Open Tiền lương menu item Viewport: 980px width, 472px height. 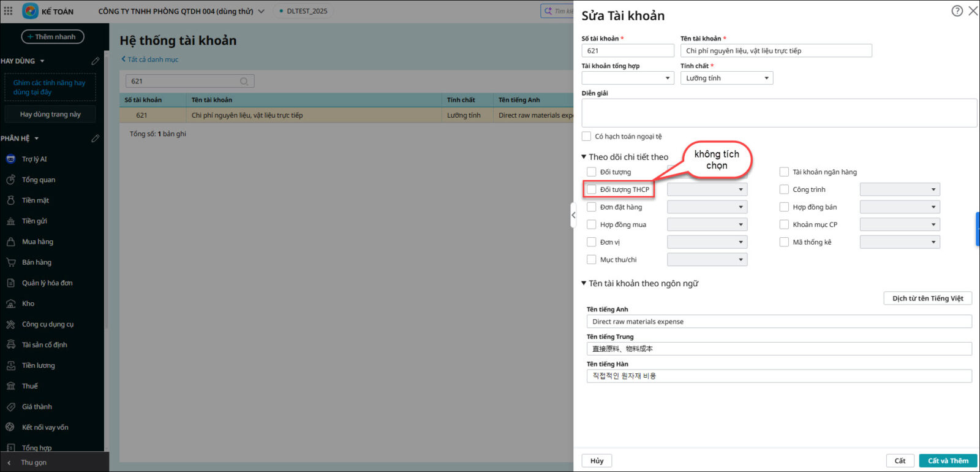coord(38,365)
